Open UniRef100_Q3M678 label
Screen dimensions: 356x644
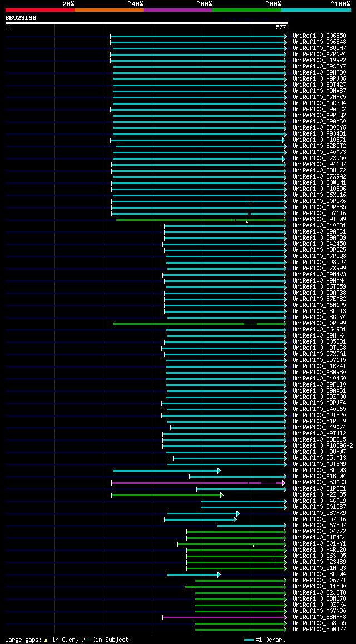coord(319,599)
